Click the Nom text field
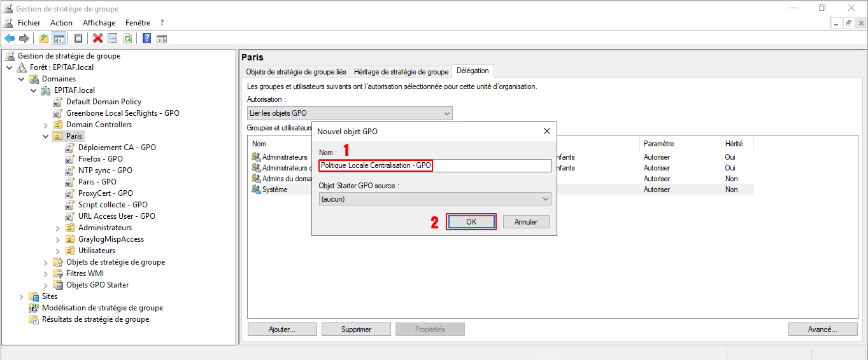 click(x=435, y=165)
